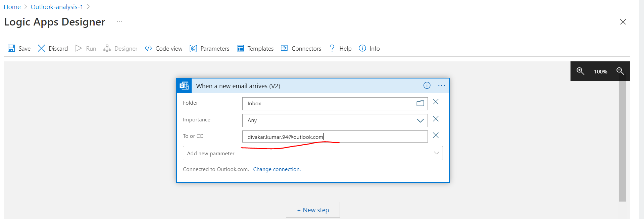The image size is (644, 219).
Task: Click the Discard toolbar label
Action: tap(58, 49)
